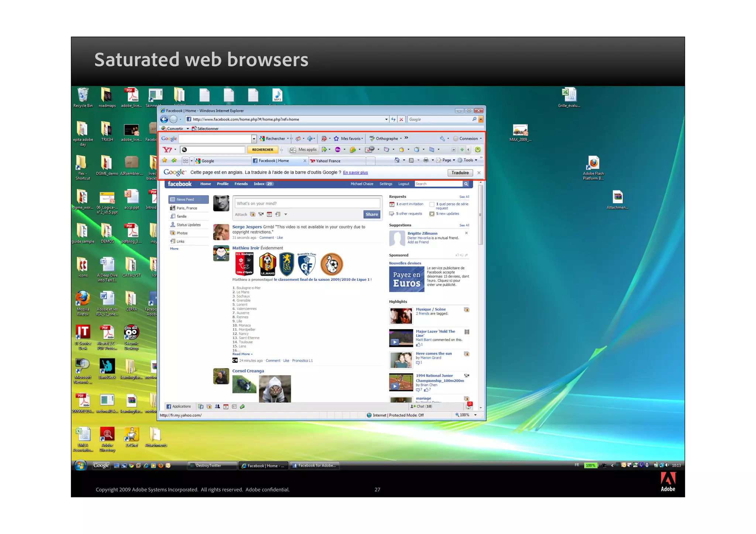The height and width of the screenshot is (534, 756).
Task: Switch to the Yahoo! France tab
Action: click(328, 161)
